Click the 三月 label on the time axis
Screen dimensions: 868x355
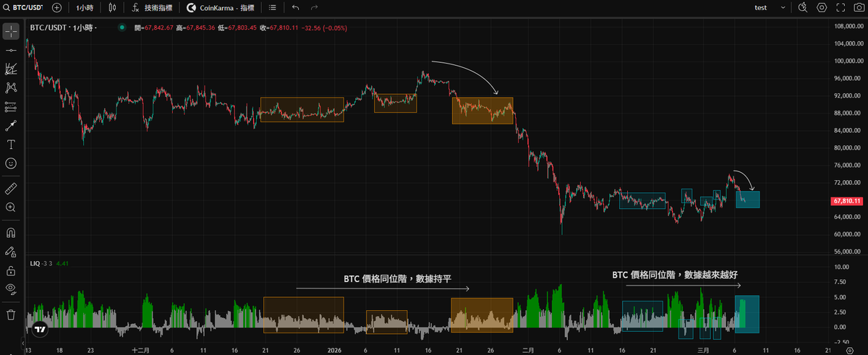pyautogui.click(x=703, y=349)
